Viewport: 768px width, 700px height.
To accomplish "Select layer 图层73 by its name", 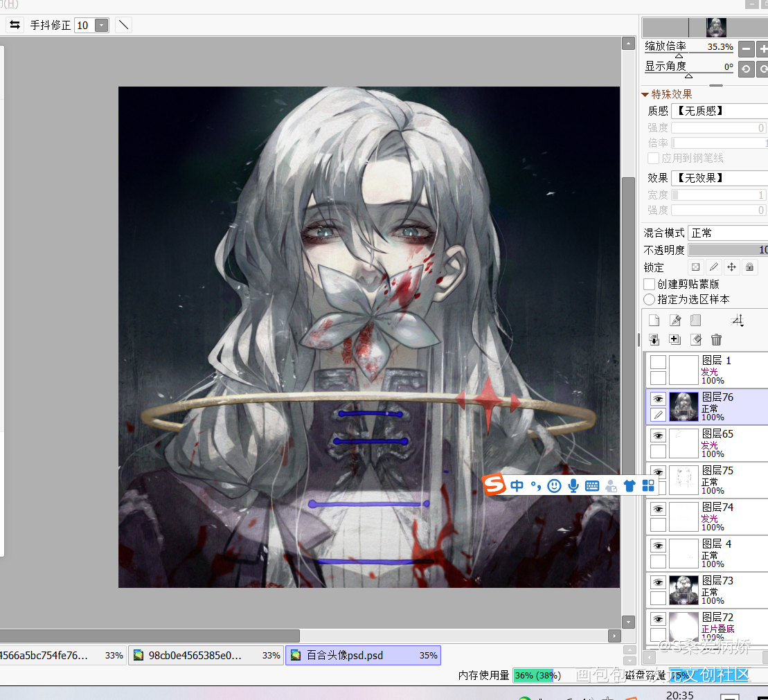I will point(717,580).
